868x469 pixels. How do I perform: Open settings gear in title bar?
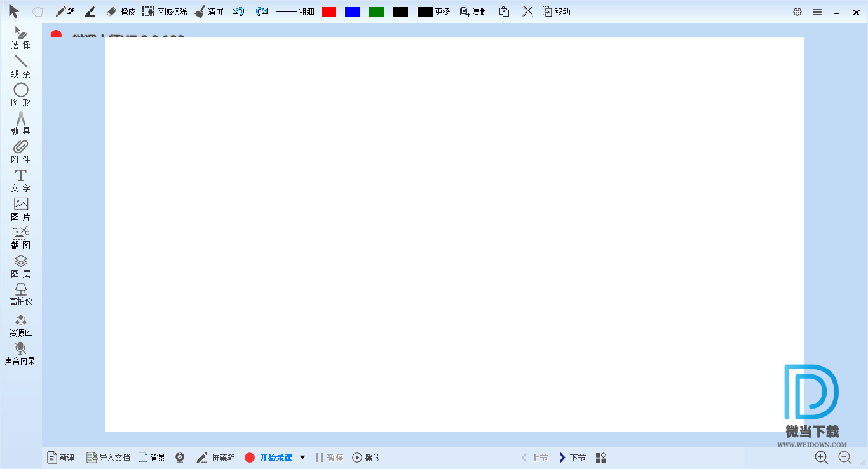797,11
